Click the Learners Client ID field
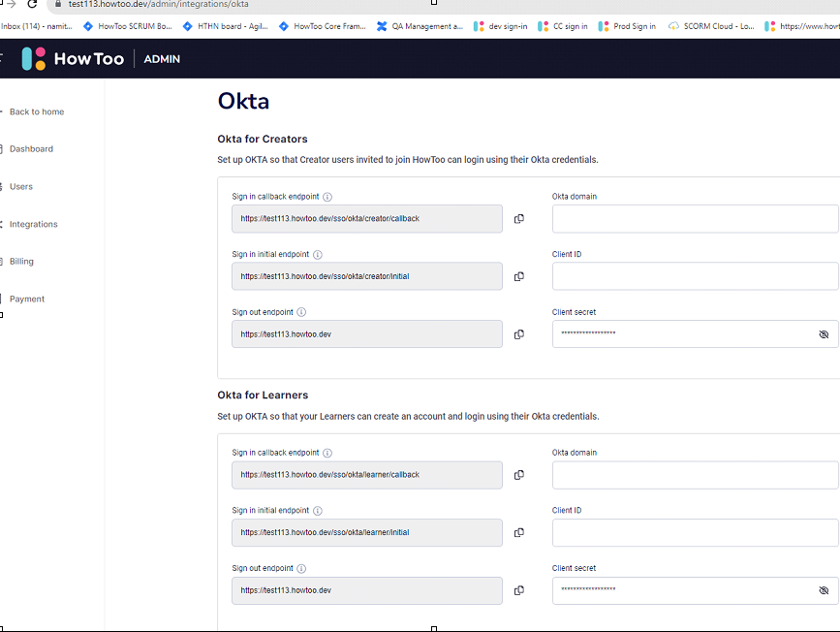The height and width of the screenshot is (632, 840). click(694, 532)
